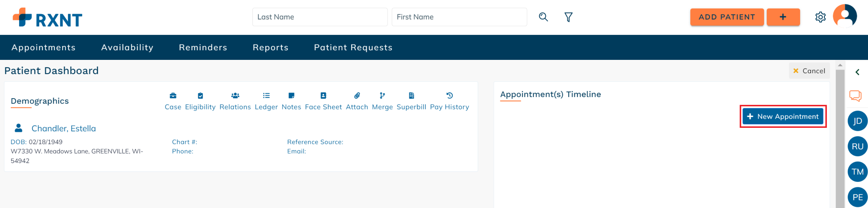Screen dimensions: 868x208
Task: View Pay History clock icon
Action: [x=450, y=96]
